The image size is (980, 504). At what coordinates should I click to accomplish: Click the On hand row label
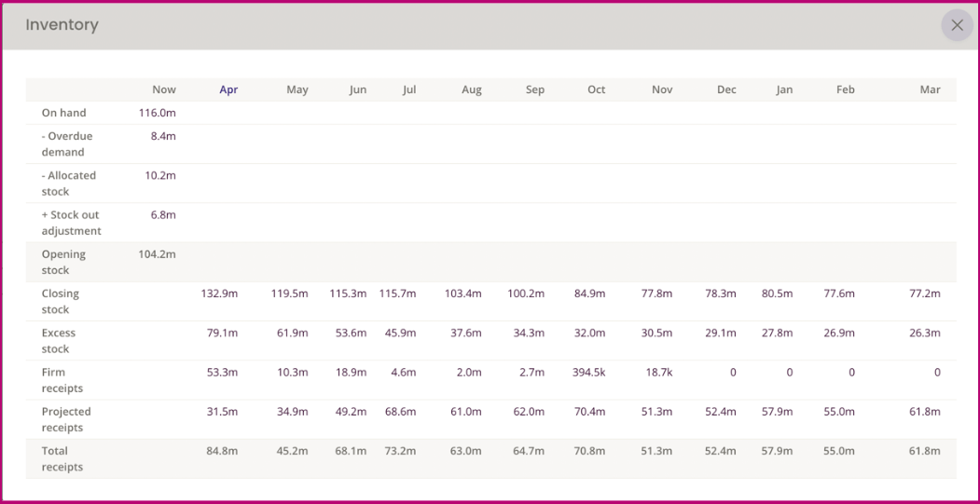pos(63,113)
